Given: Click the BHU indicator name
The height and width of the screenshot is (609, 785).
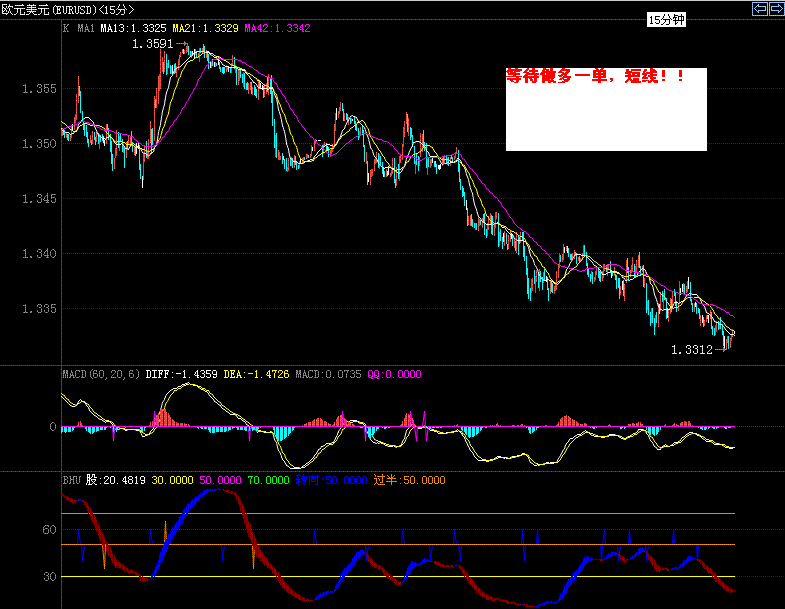Looking at the screenshot, I should pos(72,480).
